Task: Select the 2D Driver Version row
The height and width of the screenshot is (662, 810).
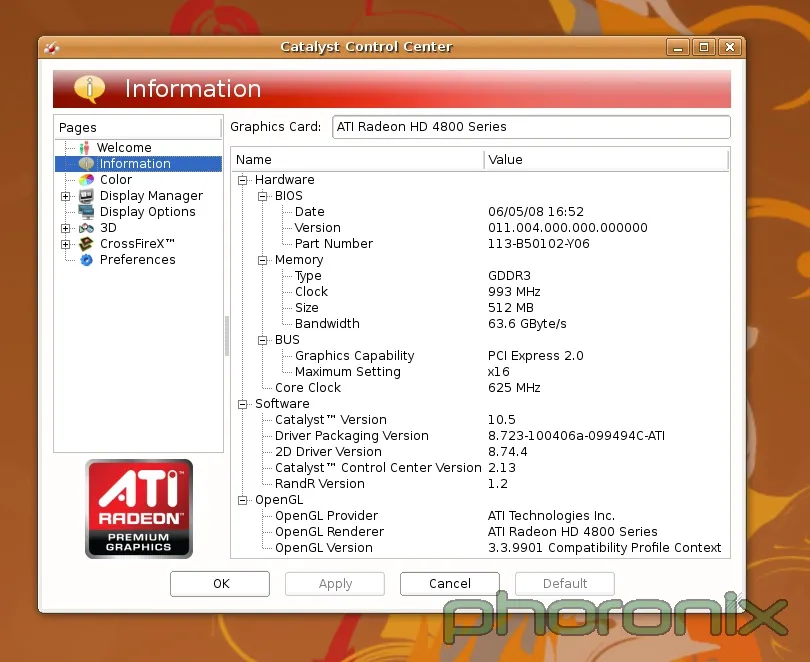Action: click(x=480, y=452)
